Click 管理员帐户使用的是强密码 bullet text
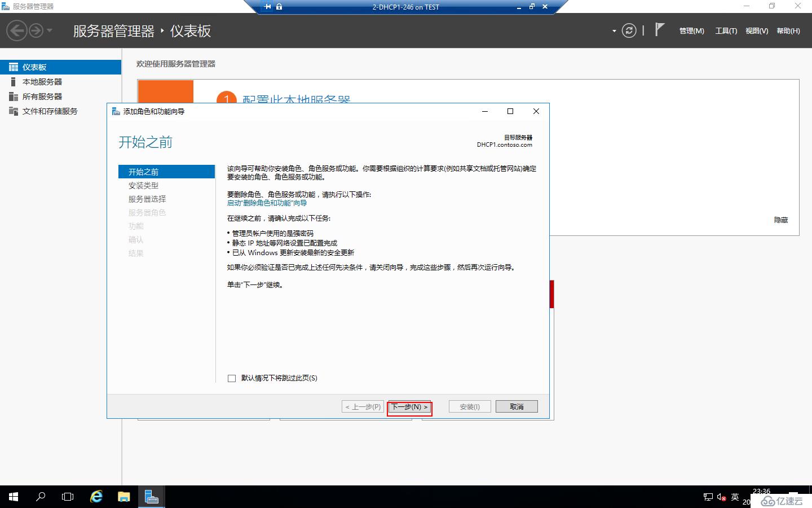This screenshot has height=508, width=812. pos(273,233)
